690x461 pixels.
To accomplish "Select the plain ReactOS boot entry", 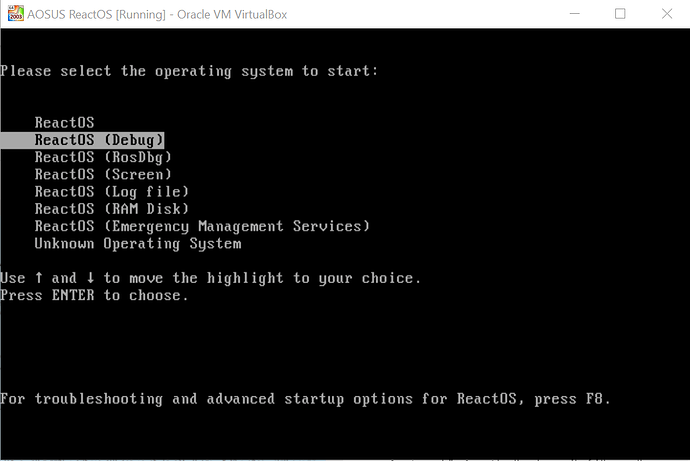I will pos(64,122).
